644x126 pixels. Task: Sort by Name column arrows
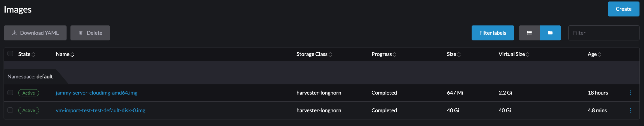point(72,54)
